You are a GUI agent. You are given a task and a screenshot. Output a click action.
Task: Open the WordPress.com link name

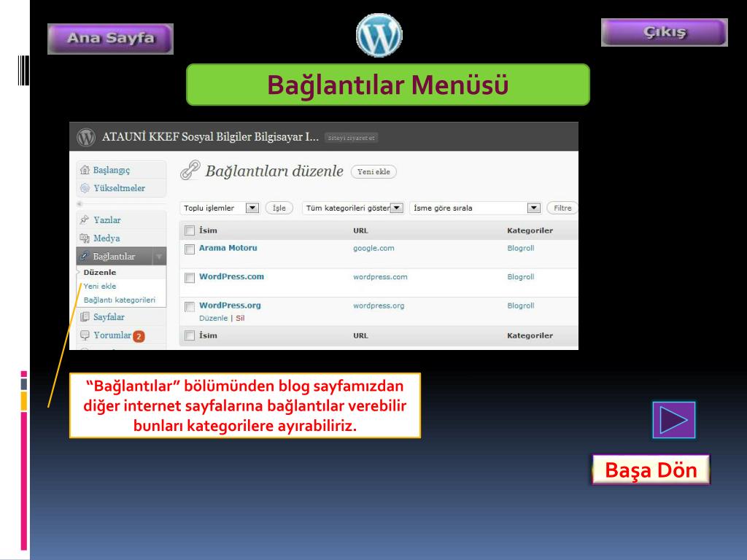point(231,276)
